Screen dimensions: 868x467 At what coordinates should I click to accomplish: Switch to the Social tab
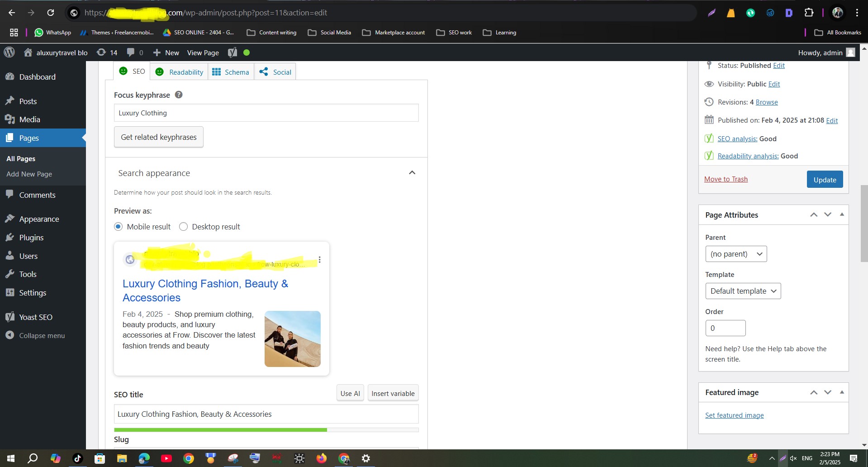click(275, 72)
